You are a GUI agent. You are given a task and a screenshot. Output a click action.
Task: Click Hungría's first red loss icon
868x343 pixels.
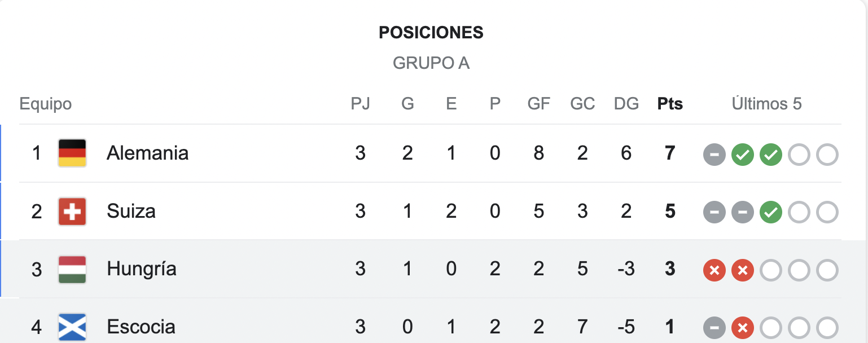click(x=714, y=270)
